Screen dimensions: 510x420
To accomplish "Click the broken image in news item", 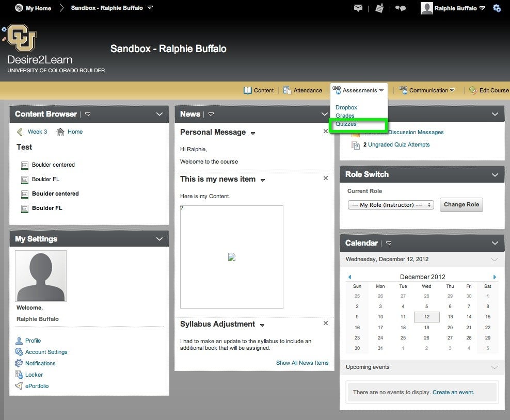I will pyautogui.click(x=232, y=257).
